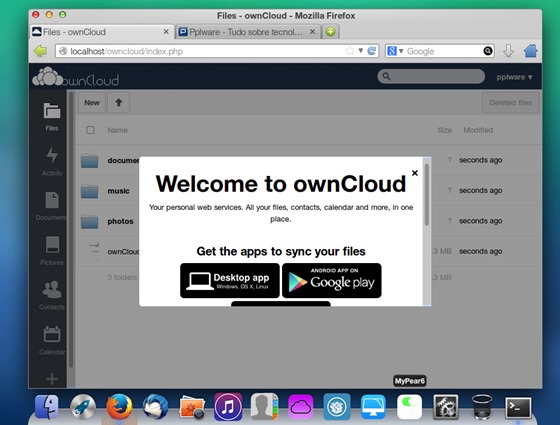560x425 pixels.
Task: Open the blue monitor display app in dock
Action: point(373,407)
